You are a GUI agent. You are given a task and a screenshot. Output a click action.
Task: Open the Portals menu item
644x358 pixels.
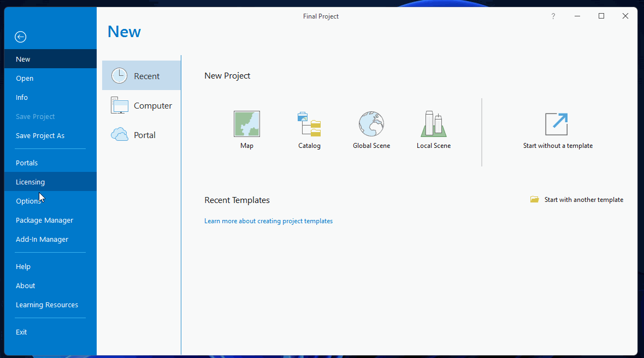pos(27,163)
